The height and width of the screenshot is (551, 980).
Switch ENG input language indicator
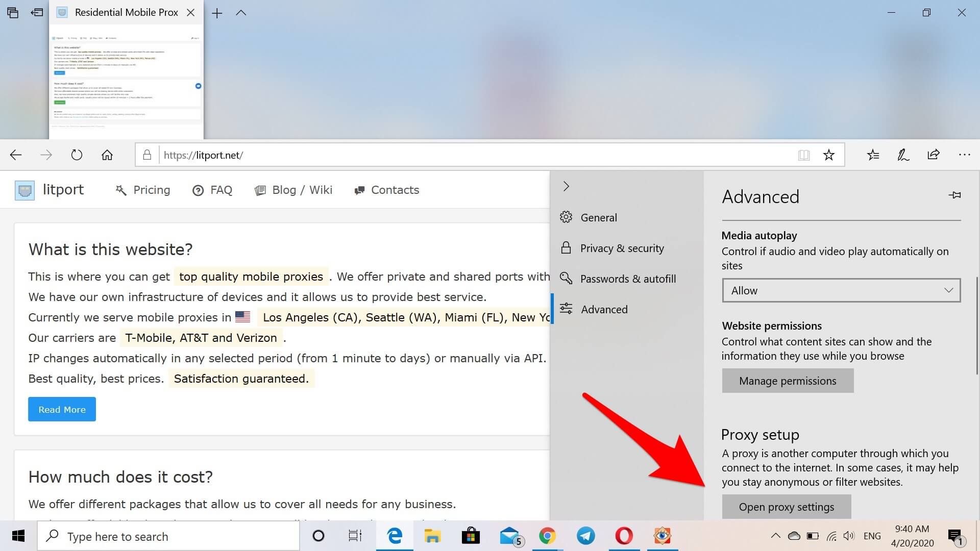[872, 536]
